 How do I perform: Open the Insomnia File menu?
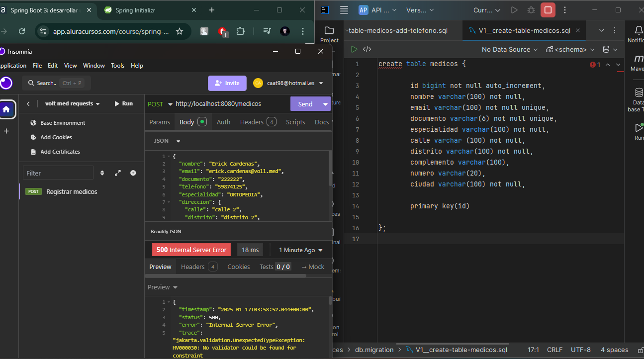(37, 66)
